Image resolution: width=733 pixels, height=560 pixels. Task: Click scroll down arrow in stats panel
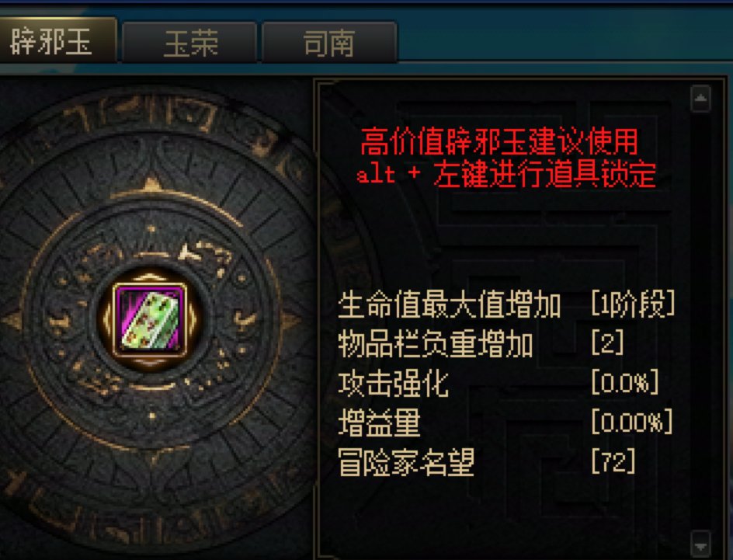pyautogui.click(x=700, y=544)
